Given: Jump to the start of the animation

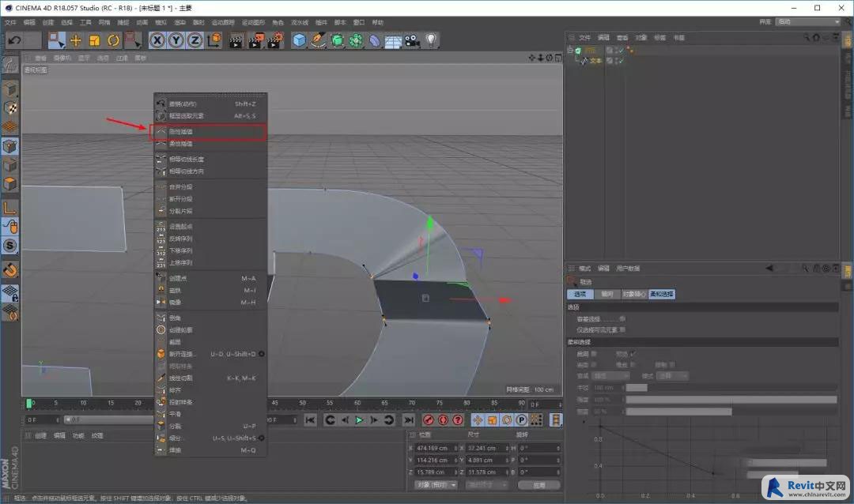Looking at the screenshot, I should 310,419.
